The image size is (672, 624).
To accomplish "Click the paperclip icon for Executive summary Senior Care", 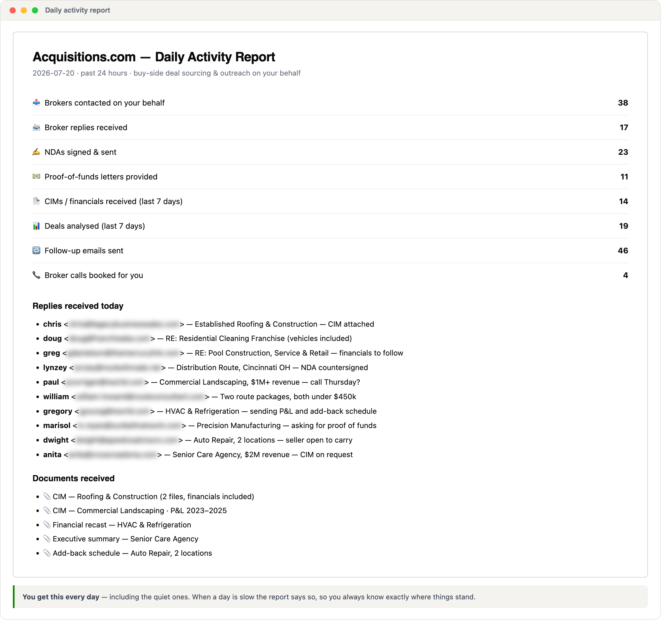I will tap(47, 539).
